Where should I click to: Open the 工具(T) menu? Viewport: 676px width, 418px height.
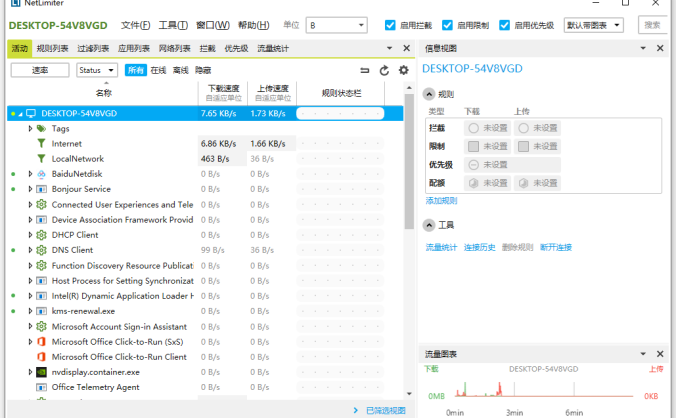[173, 25]
